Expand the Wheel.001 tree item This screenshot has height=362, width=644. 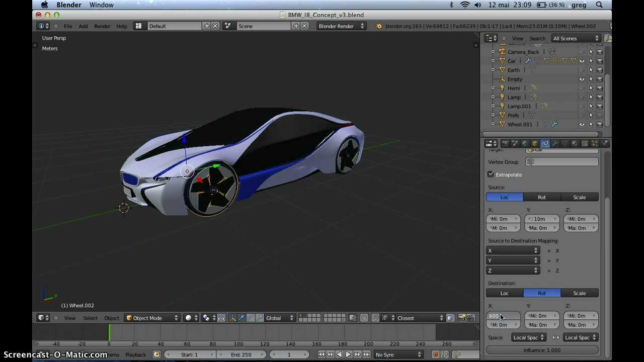pyautogui.click(x=493, y=124)
